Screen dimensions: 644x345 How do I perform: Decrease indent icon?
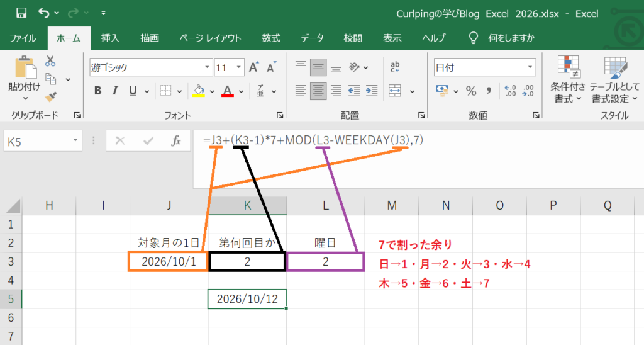click(x=354, y=91)
